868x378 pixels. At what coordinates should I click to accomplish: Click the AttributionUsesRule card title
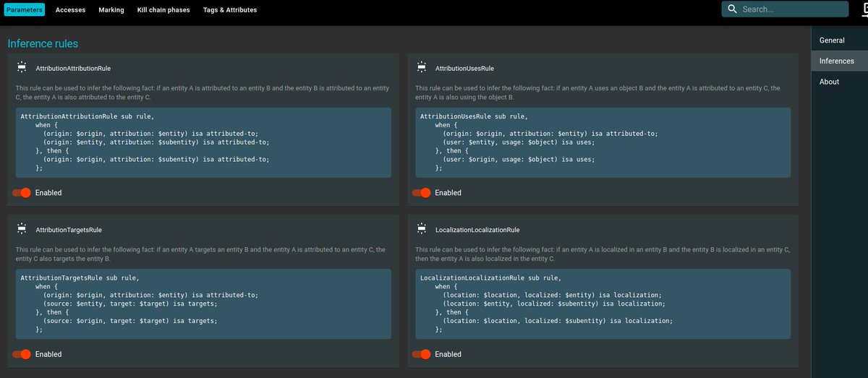(x=464, y=69)
